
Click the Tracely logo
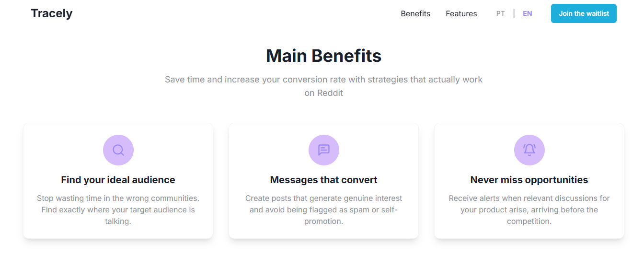[x=52, y=13]
